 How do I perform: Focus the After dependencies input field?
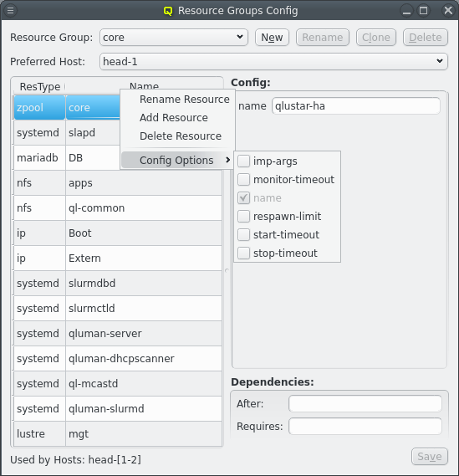coord(365,404)
